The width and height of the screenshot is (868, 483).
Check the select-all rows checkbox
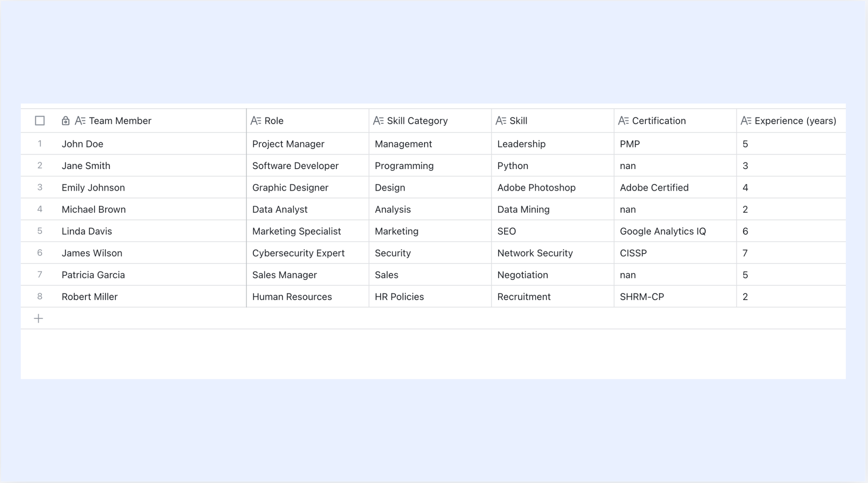(40, 121)
